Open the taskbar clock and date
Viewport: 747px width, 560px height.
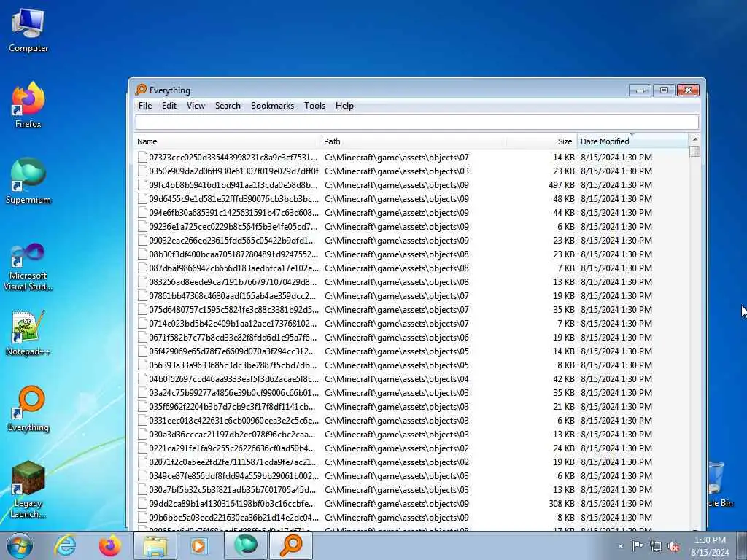coord(710,546)
